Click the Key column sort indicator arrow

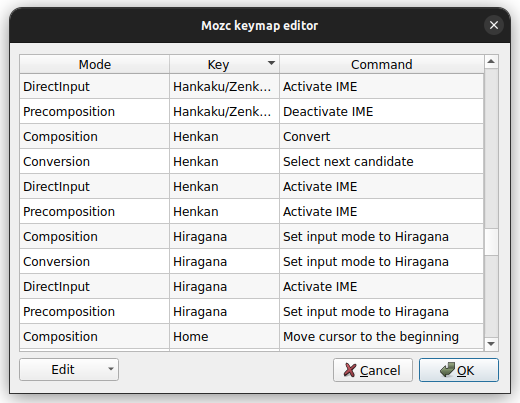pos(271,63)
